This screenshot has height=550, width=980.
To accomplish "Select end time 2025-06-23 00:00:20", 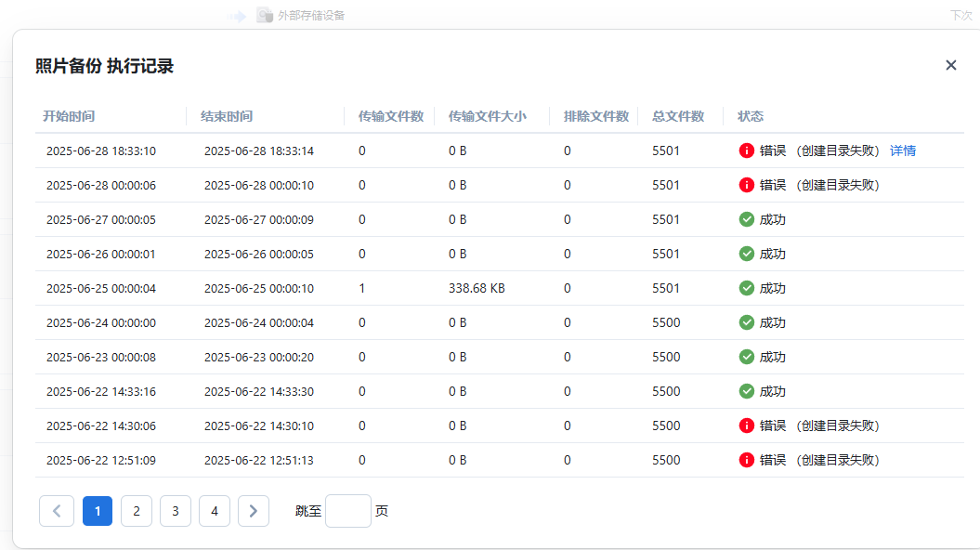I will (259, 357).
